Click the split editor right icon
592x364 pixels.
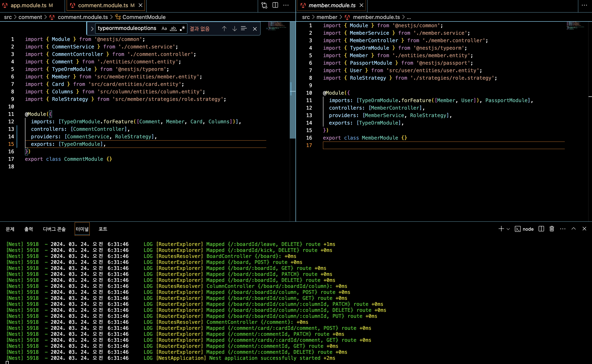[x=275, y=5]
